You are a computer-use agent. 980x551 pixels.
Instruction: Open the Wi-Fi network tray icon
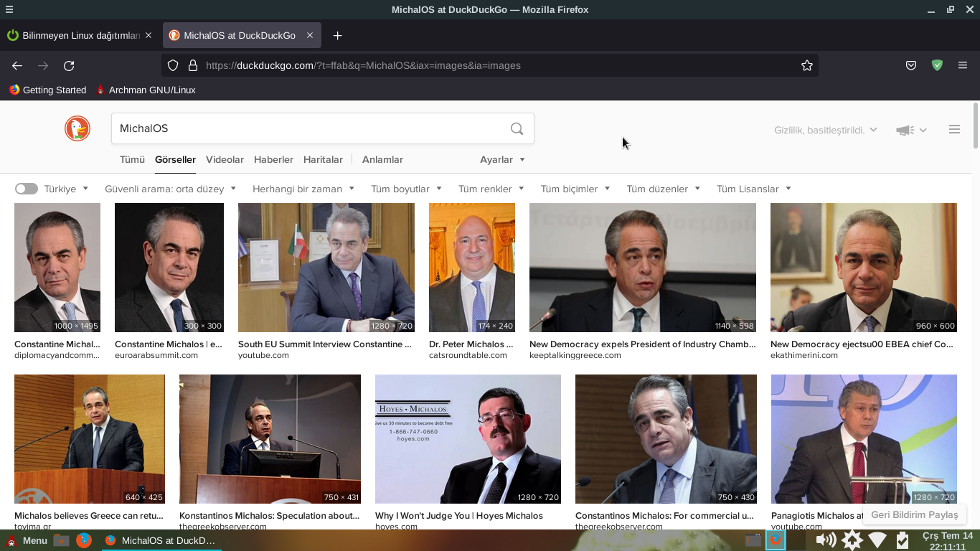pyautogui.click(x=877, y=540)
